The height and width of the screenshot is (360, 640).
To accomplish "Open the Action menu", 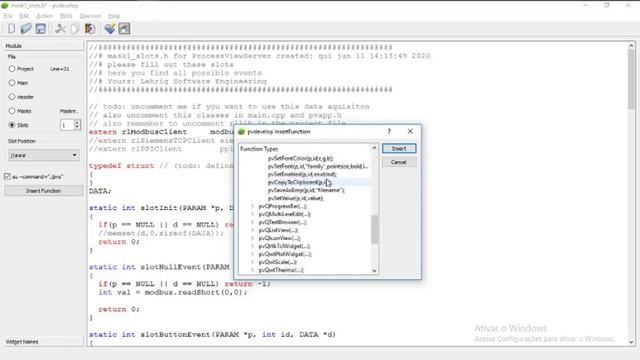I will click(44, 16).
